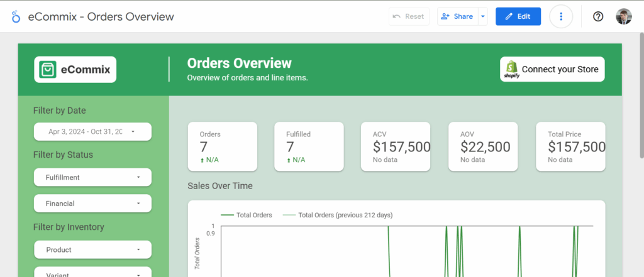This screenshot has height=277, width=644.
Task: Click the Fulfilled scorecard showing 7
Action: point(309,146)
